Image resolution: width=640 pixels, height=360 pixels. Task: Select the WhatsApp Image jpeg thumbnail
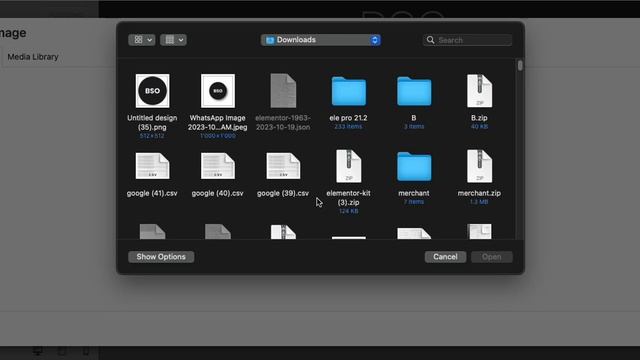pyautogui.click(x=218, y=91)
